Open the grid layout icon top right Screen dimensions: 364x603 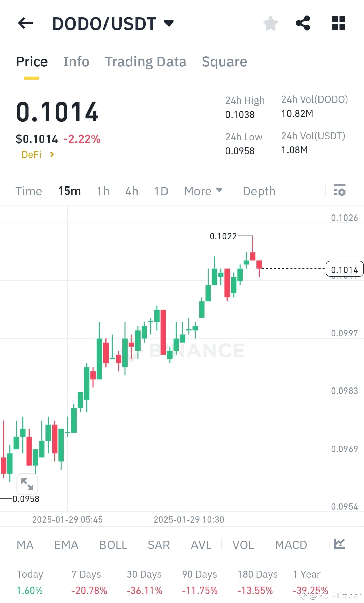pyautogui.click(x=338, y=23)
